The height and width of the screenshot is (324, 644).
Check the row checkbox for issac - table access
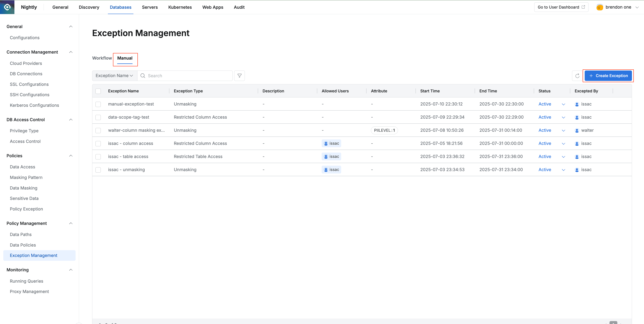point(98,157)
